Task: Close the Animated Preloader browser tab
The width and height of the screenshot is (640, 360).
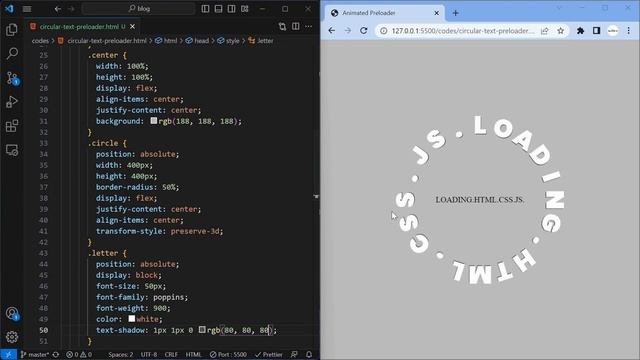Action: click(x=436, y=13)
